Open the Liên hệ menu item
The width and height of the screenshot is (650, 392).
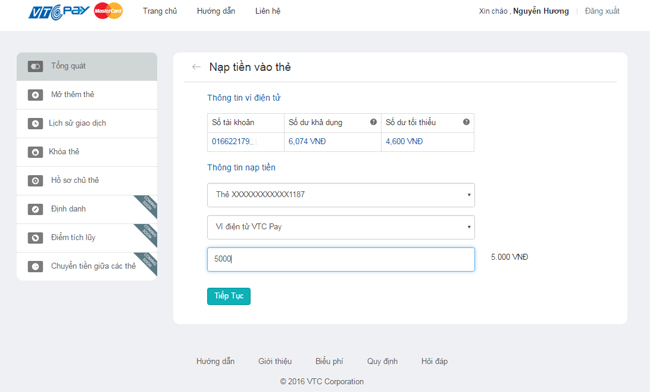click(268, 11)
